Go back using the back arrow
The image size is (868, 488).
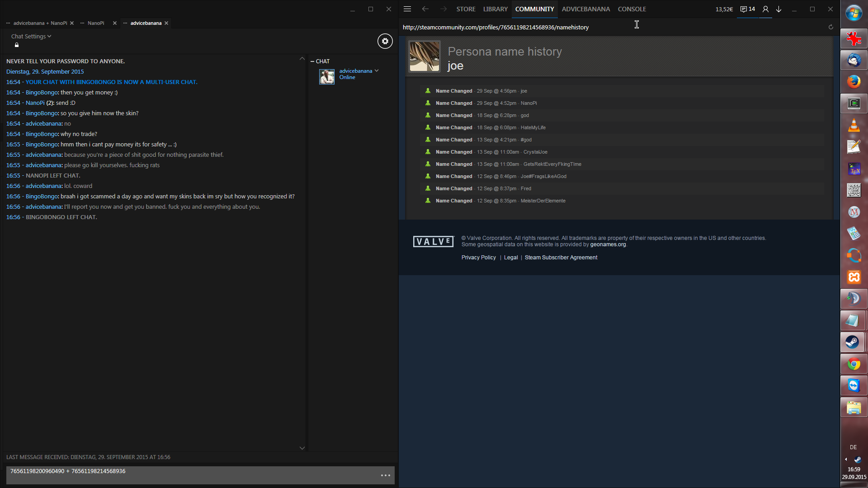pos(425,9)
